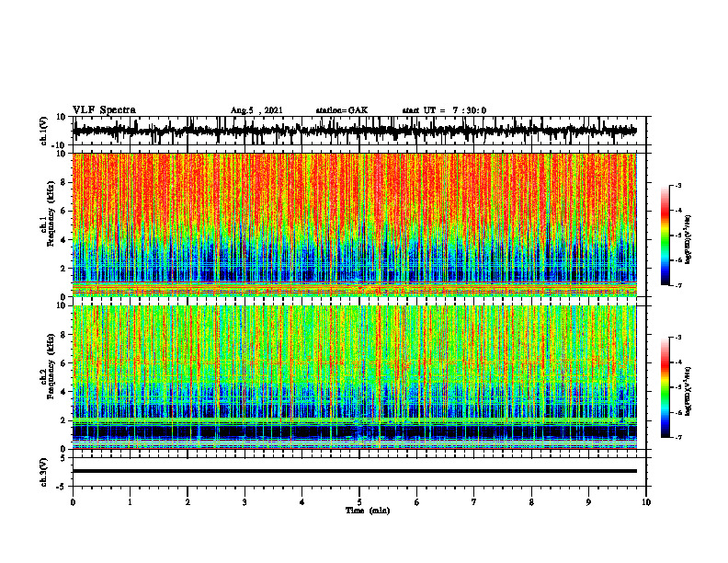The image size is (728, 563).
Task: Click the "station=GAK" header label
Action: 342,110
